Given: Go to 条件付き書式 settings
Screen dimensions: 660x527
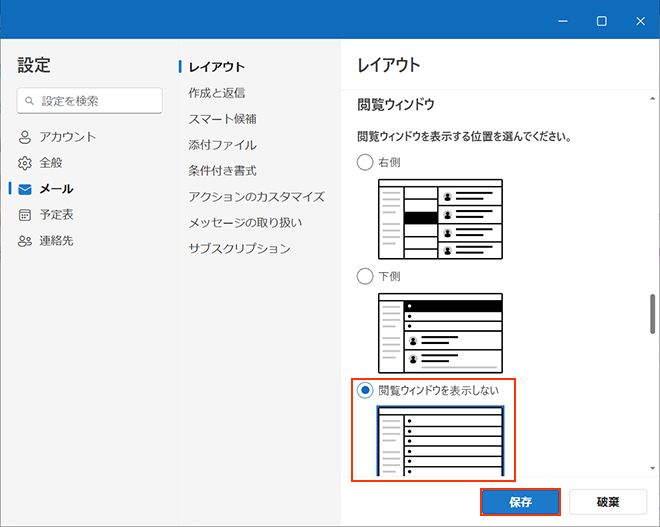Looking at the screenshot, I should point(222,171).
